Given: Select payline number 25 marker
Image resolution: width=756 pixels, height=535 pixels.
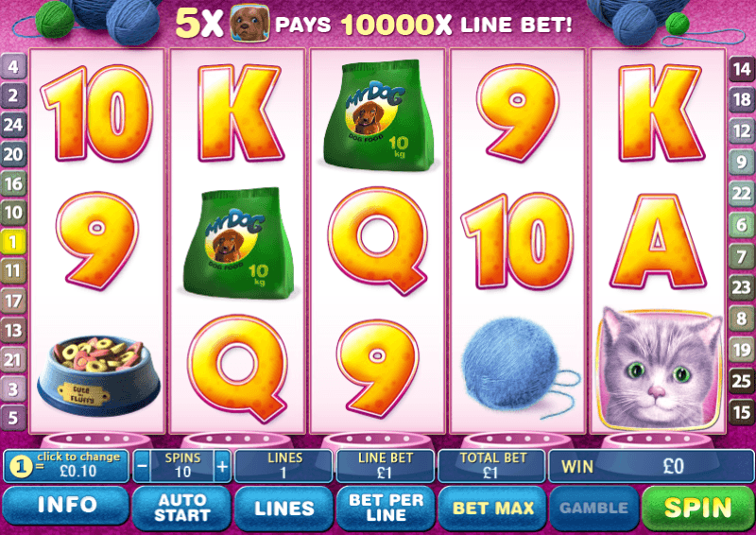Looking at the screenshot, I should 742,381.
